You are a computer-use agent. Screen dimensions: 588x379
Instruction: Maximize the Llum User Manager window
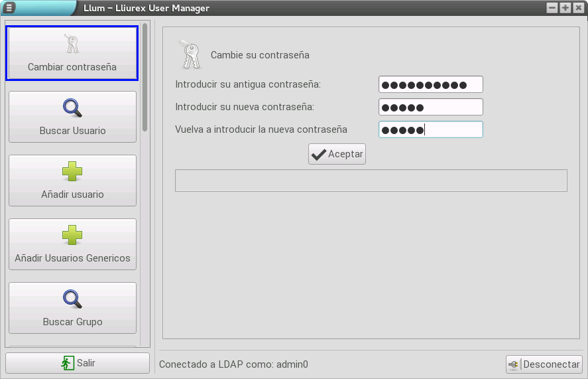(565, 8)
